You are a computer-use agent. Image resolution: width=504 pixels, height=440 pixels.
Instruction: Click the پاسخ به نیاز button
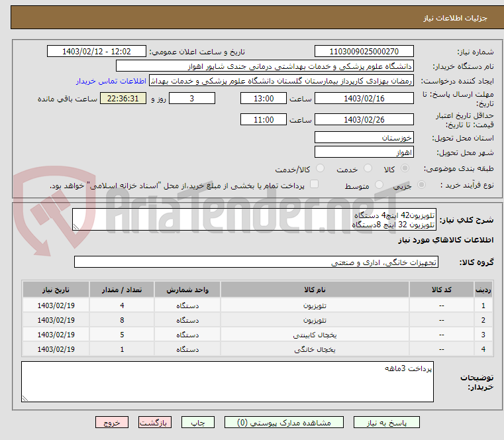(x=387, y=422)
